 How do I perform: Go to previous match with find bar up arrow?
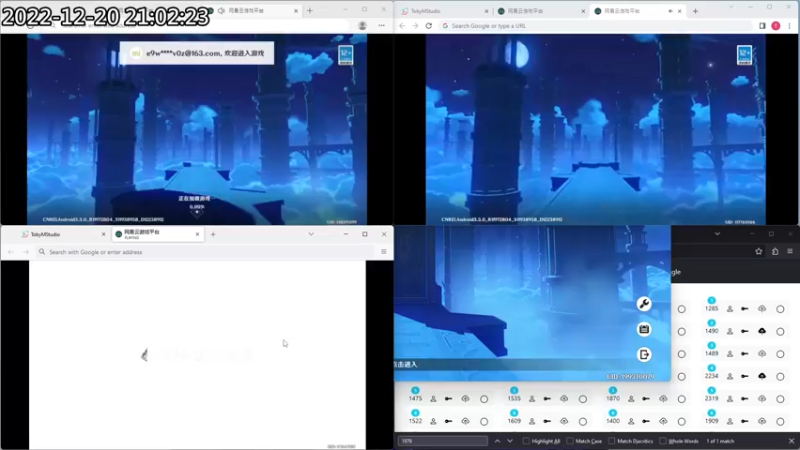coord(497,441)
